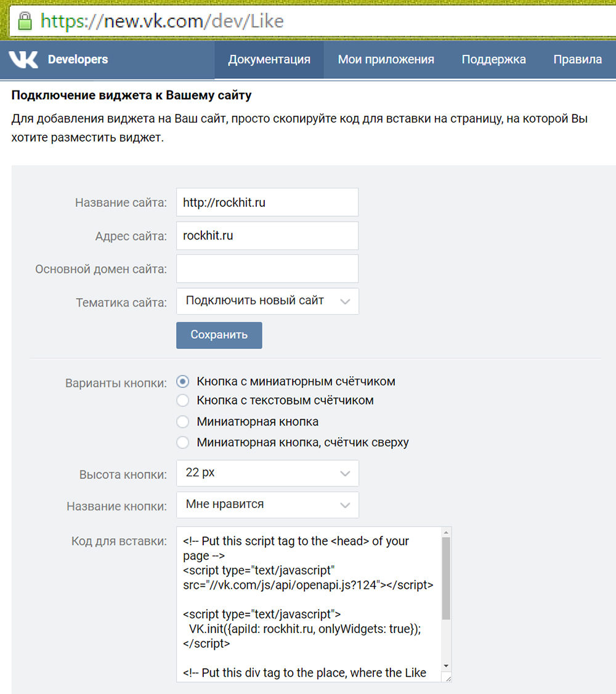616x694 pixels.
Task: Open the 'Правила' page
Action: [x=577, y=59]
